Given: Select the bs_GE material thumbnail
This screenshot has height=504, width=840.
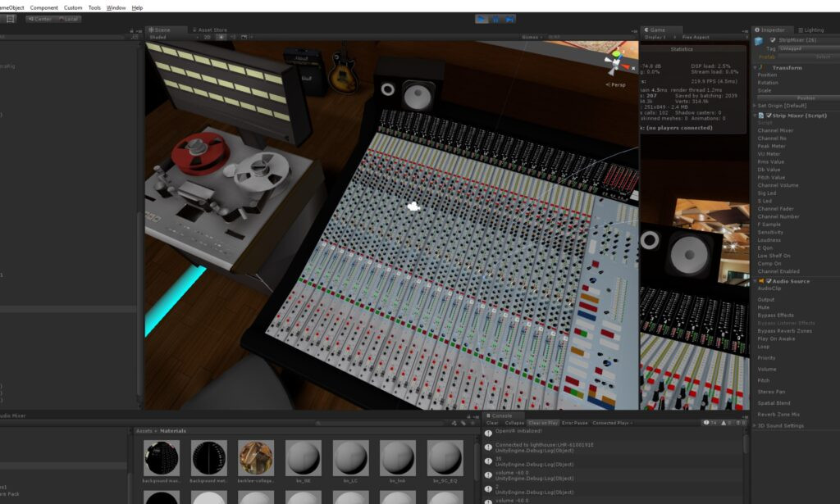Looking at the screenshot, I should click(304, 459).
